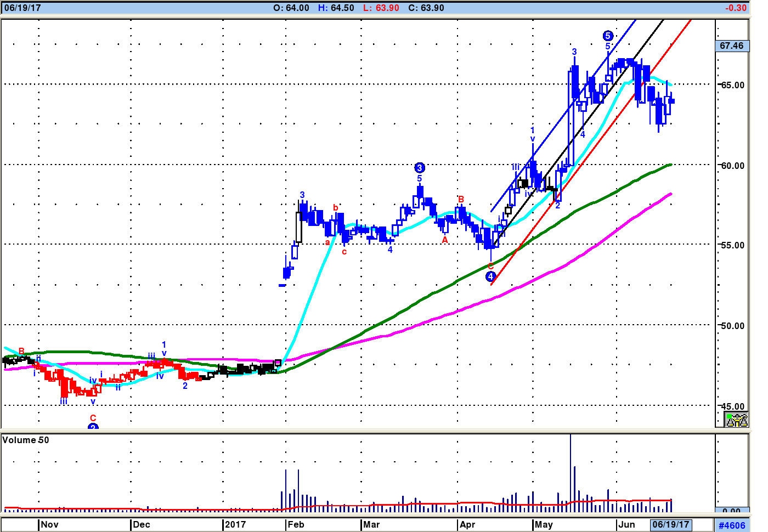Click the tallest volume bar in May

click(571, 473)
